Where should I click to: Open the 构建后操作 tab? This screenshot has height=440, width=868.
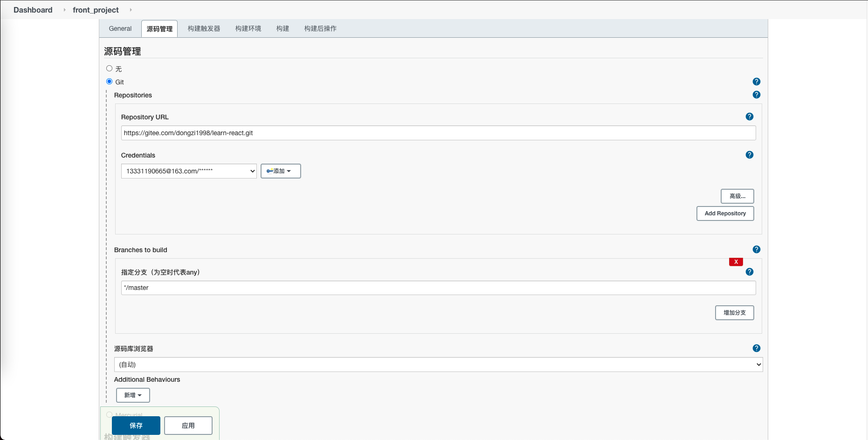(320, 28)
